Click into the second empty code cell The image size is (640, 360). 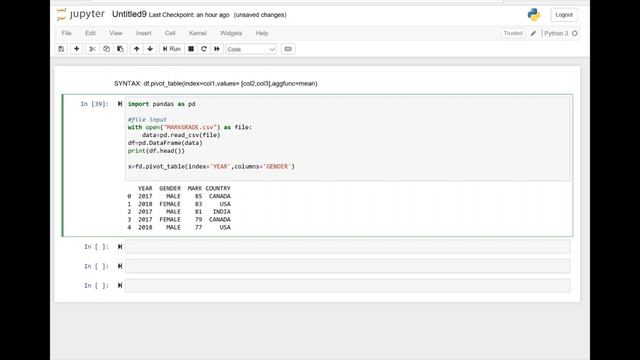[347, 266]
